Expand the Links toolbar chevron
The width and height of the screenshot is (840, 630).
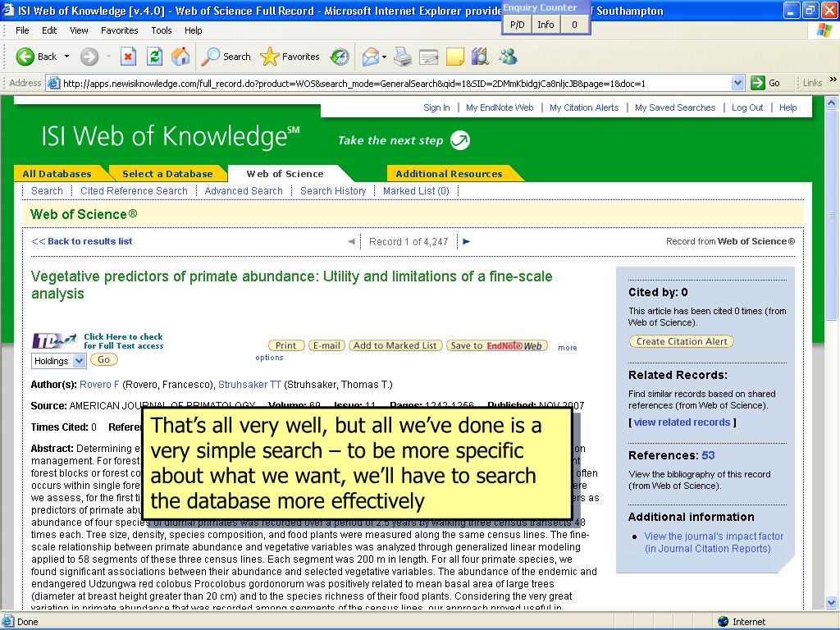pyautogui.click(x=833, y=80)
